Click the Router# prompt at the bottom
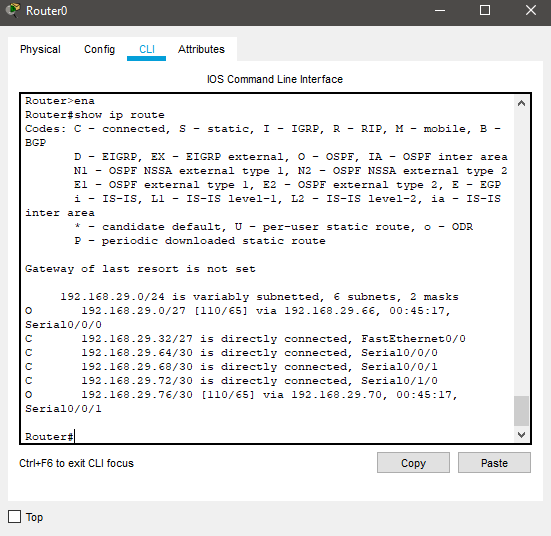This screenshot has height=536, width=551. [x=49, y=437]
